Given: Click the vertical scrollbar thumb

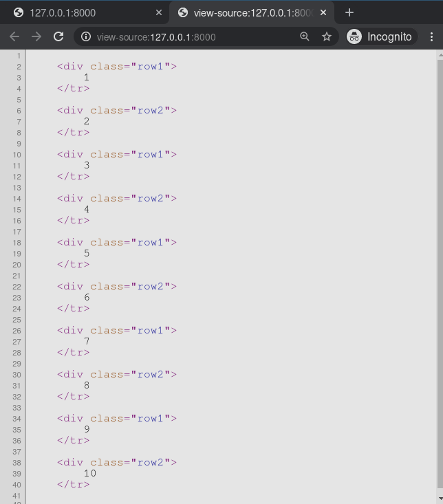Looking at the screenshot, I should 440,274.
